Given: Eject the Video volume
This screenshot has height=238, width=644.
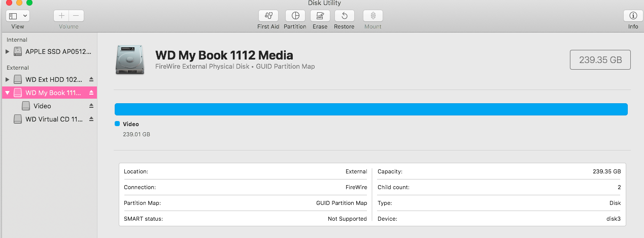Looking at the screenshot, I should coord(91,106).
